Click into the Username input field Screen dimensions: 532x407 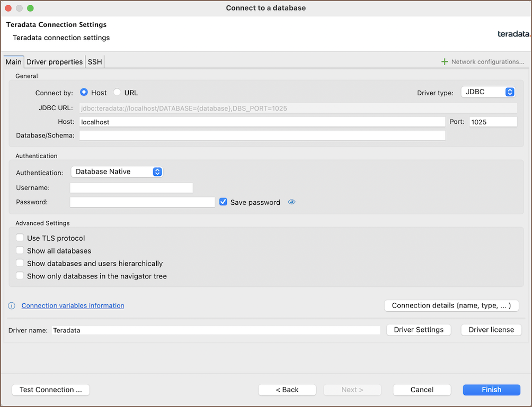pyautogui.click(x=131, y=188)
